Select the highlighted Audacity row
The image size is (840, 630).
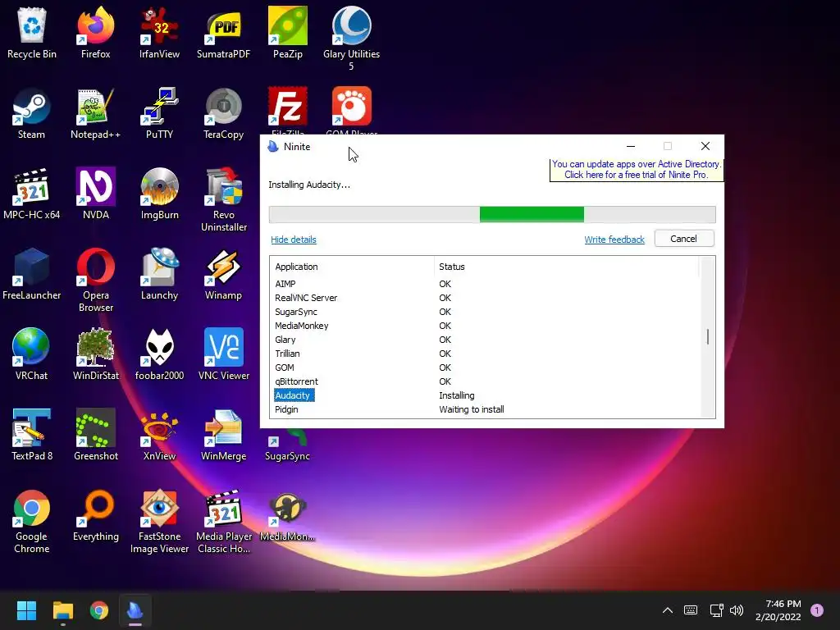click(486, 395)
